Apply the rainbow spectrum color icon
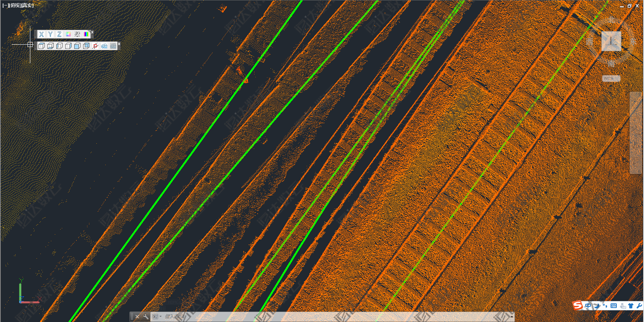644x322 pixels. click(x=86, y=34)
